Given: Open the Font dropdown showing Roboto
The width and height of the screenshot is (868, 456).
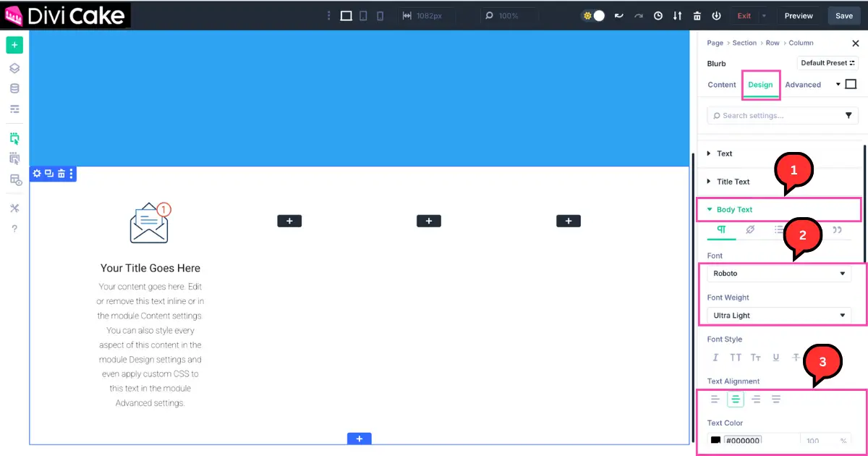Looking at the screenshot, I should pos(779,274).
